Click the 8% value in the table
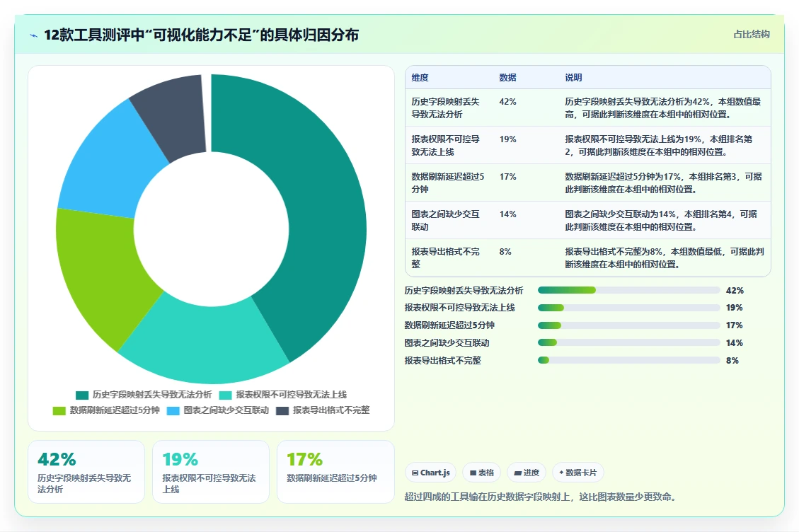The height and width of the screenshot is (532, 799). 505,252
